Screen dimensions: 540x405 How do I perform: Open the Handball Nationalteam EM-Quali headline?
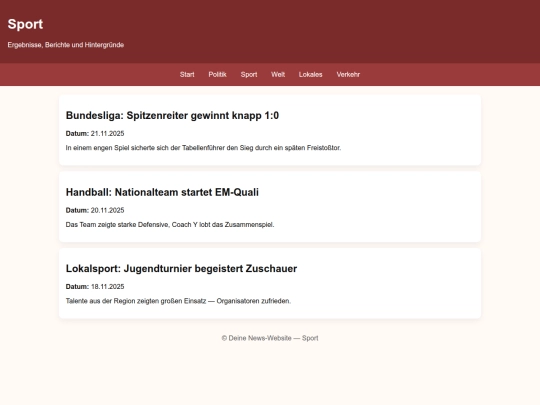(162, 192)
